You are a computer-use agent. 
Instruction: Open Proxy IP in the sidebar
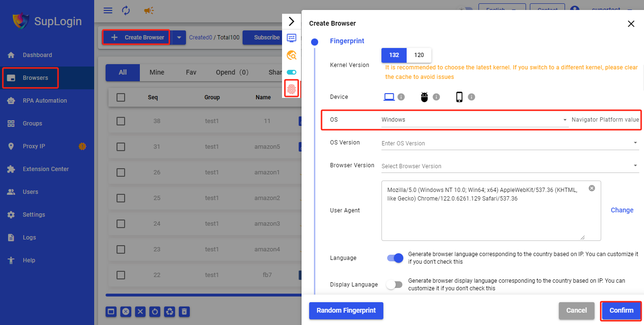click(47, 146)
